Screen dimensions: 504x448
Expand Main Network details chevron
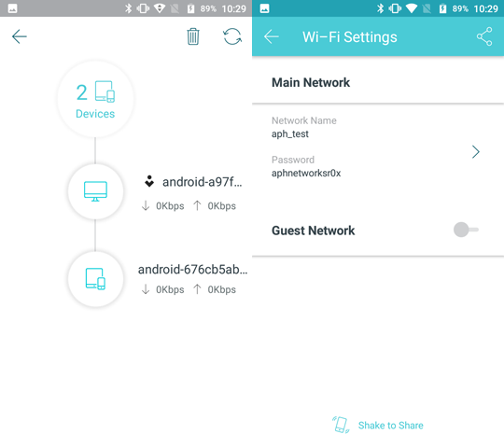476,152
